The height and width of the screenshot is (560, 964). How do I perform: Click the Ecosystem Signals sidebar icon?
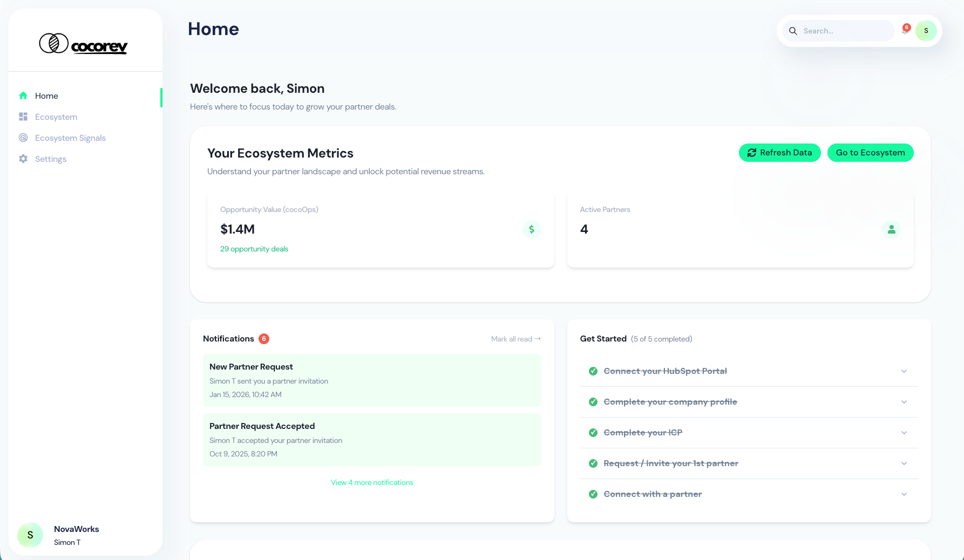[x=23, y=138]
